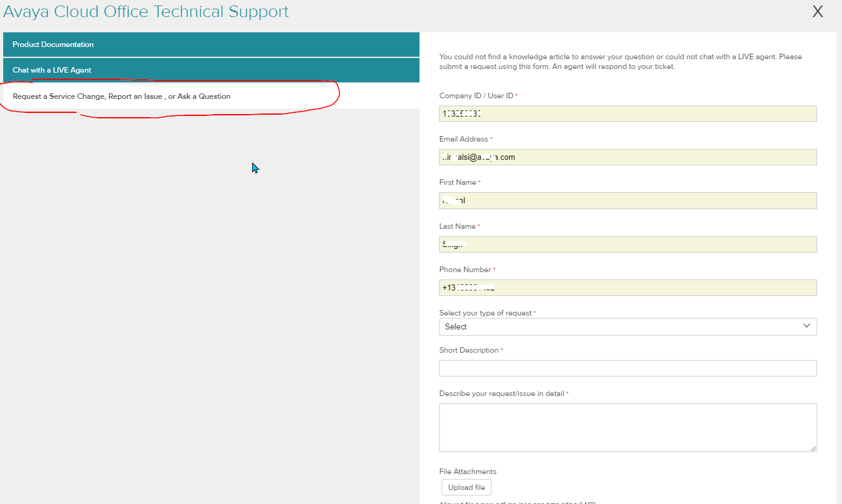Click the Describe your request/issue text area
Viewport: 842px width, 504px height.
click(628, 428)
